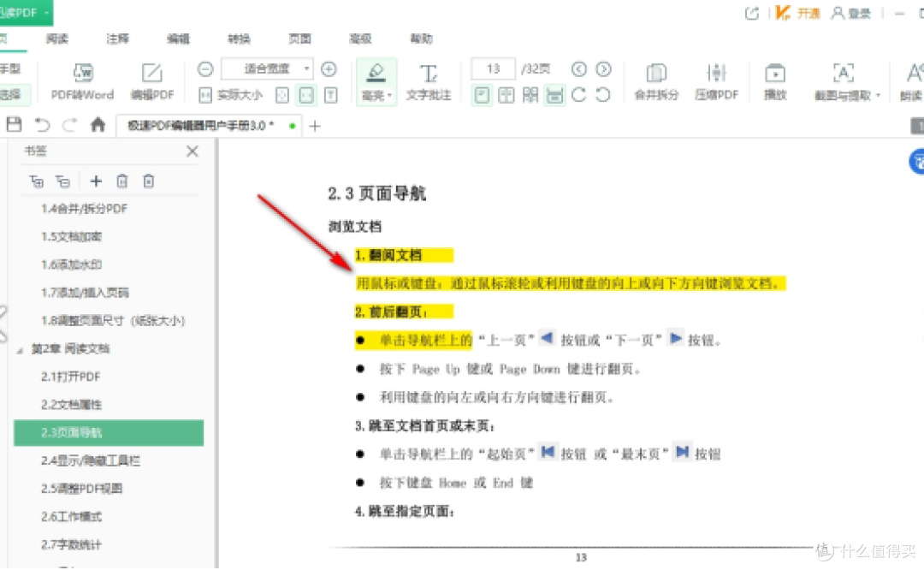Viewport: 924px width, 570px height.
Task: Select the 极速PDF编辑器用户手册3.0 document tab
Action: [x=209, y=126]
